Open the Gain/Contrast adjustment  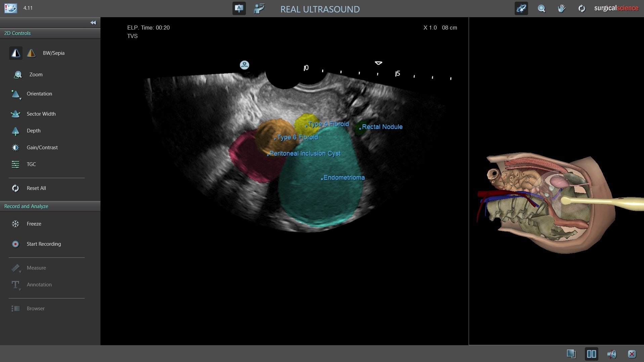tap(16, 148)
